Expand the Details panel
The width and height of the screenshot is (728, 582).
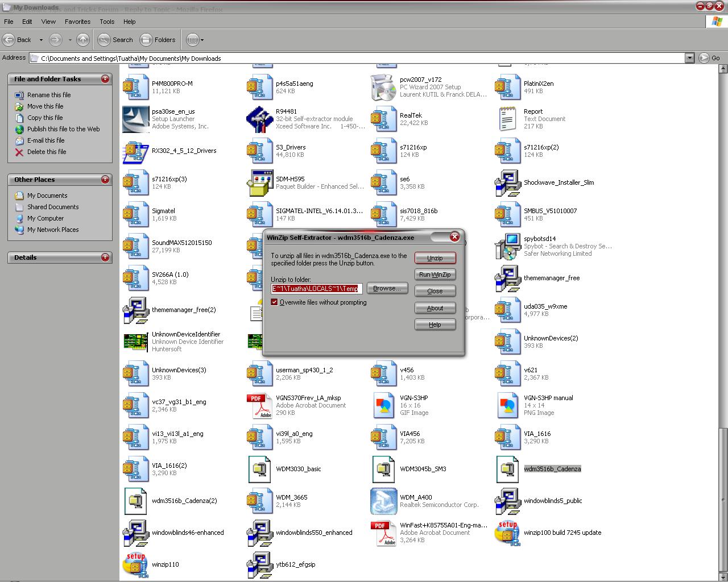tap(105, 257)
